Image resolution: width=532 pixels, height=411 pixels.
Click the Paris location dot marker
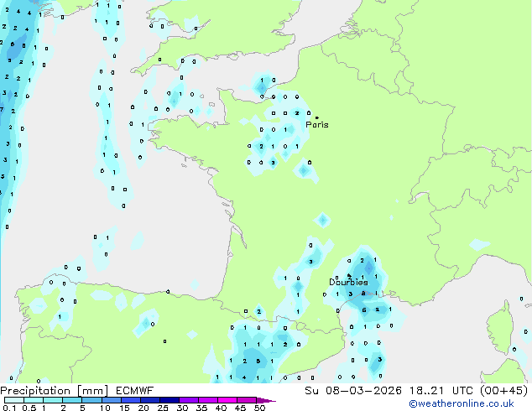pyautogui.click(x=317, y=117)
